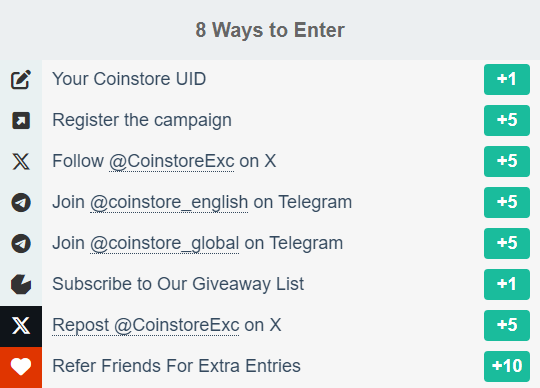Click the +10 badge for referrals
Image resolution: width=540 pixels, height=388 pixels.
[x=507, y=366]
